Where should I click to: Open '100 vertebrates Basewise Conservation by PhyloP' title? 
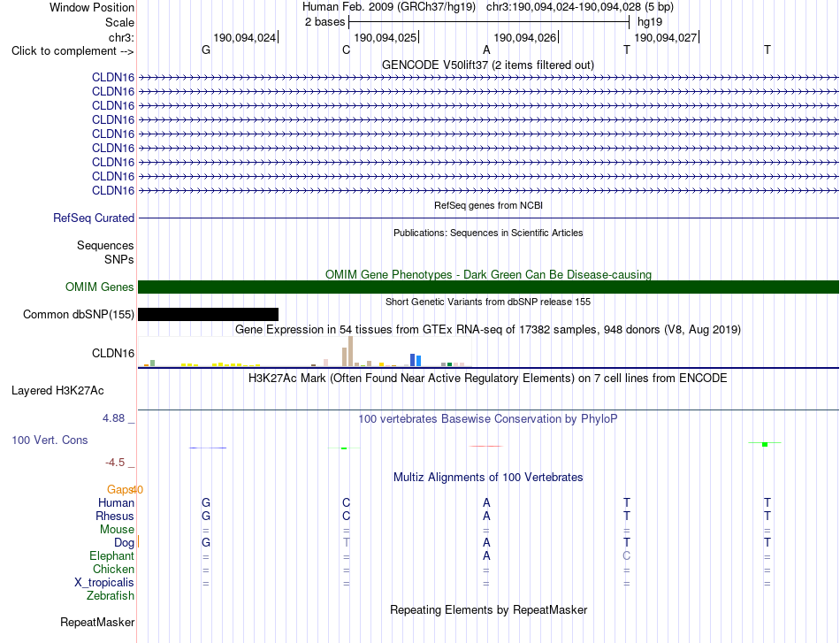[488, 419]
